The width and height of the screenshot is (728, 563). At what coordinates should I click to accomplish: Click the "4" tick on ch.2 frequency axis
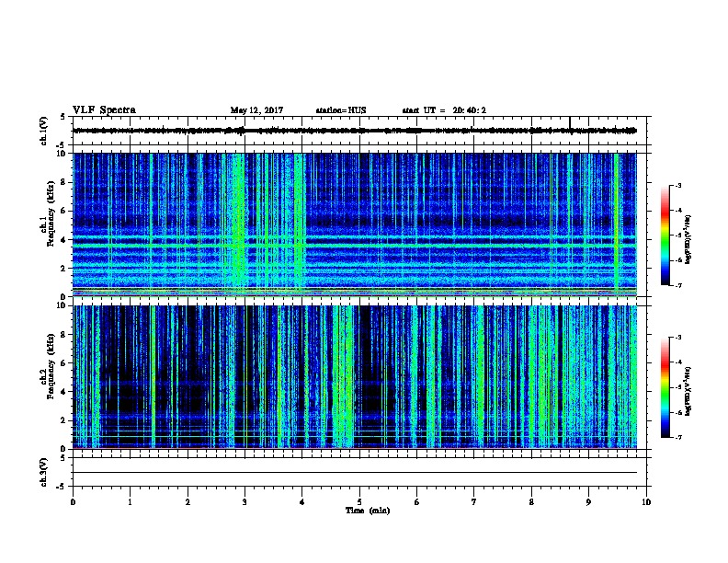[x=63, y=392]
